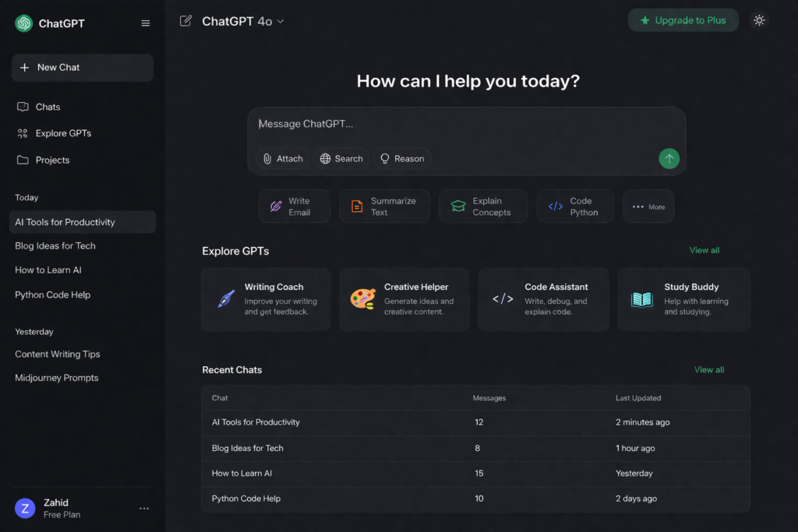Open account options next to Zahid
Image resolution: width=798 pixels, height=532 pixels.
pyautogui.click(x=144, y=509)
